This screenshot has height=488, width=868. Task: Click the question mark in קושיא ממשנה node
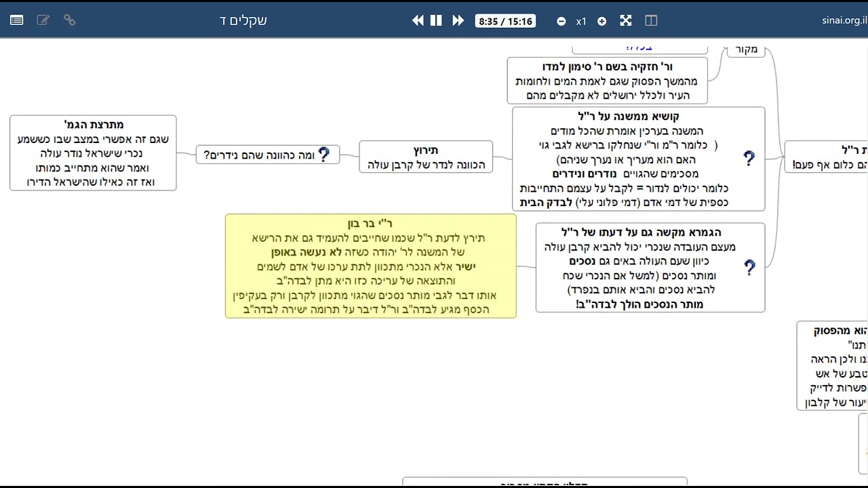[x=749, y=158]
